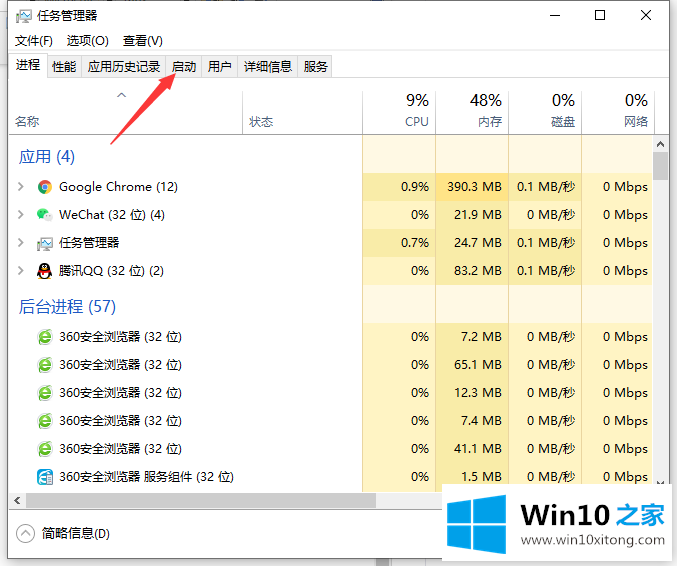Click the 24.7 MB memory value

(478, 243)
